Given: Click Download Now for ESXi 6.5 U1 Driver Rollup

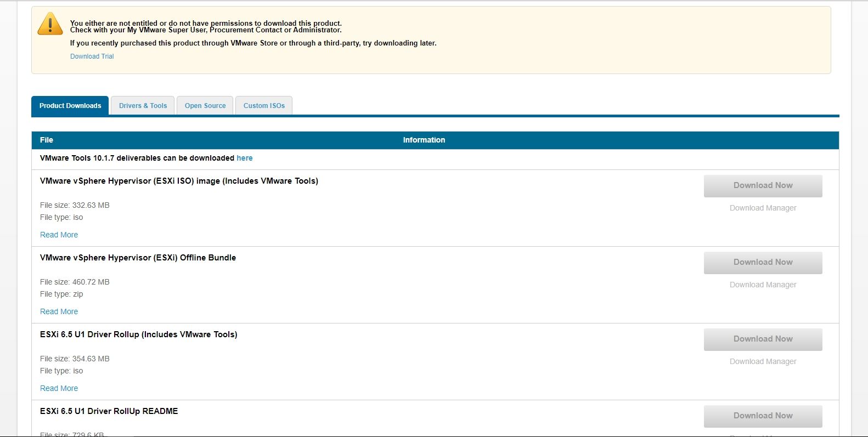Looking at the screenshot, I should [x=763, y=339].
